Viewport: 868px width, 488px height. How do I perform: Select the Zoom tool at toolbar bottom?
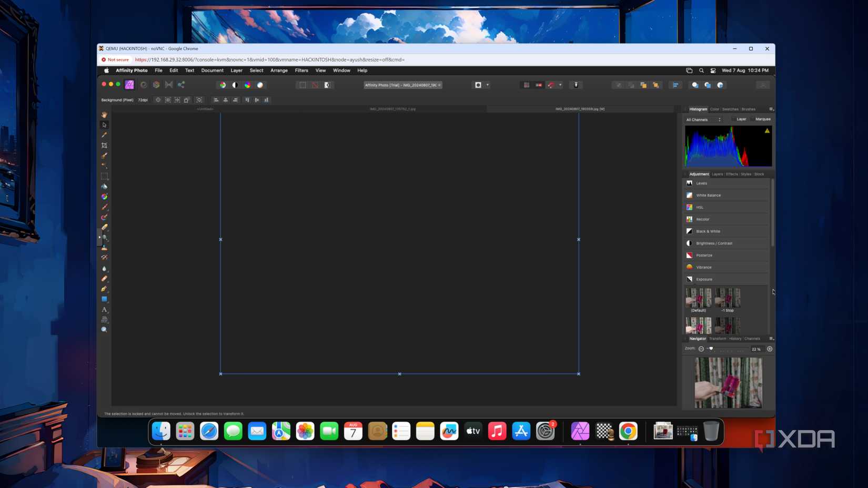coord(105,330)
